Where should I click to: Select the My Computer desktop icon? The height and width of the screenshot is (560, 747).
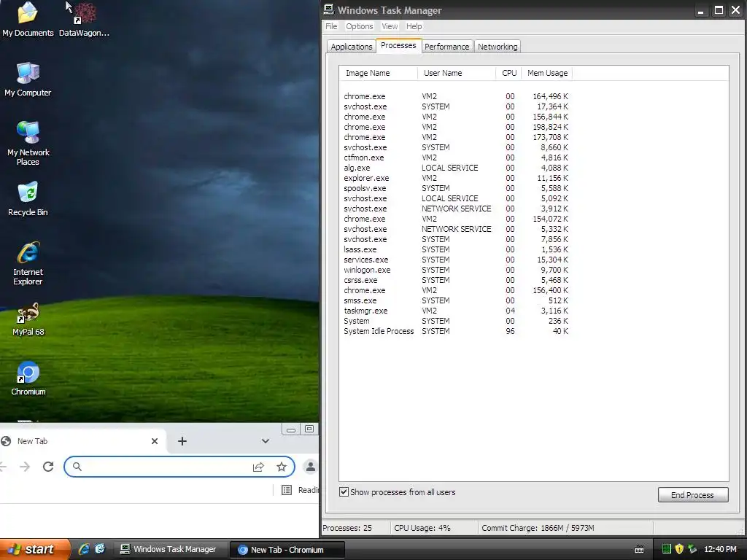[28, 79]
